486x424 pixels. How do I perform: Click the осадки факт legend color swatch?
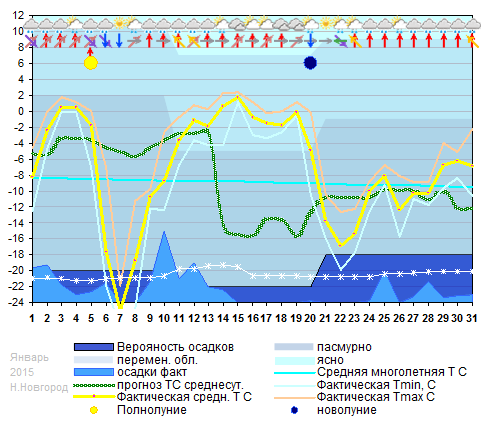coord(94,372)
